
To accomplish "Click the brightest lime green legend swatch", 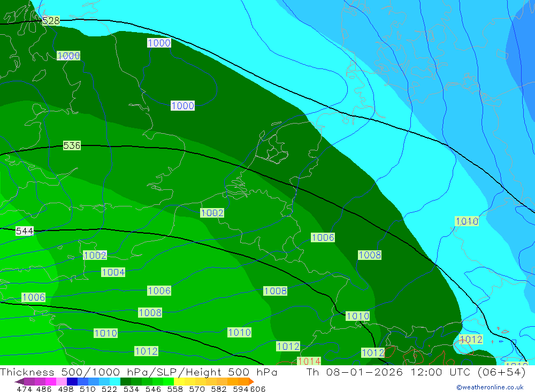I will click(x=169, y=381).
